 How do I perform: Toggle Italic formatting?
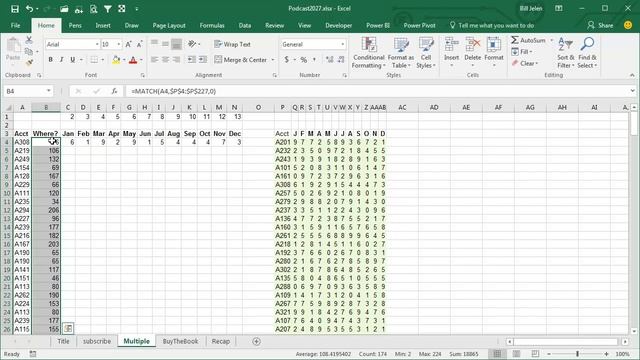point(62,60)
